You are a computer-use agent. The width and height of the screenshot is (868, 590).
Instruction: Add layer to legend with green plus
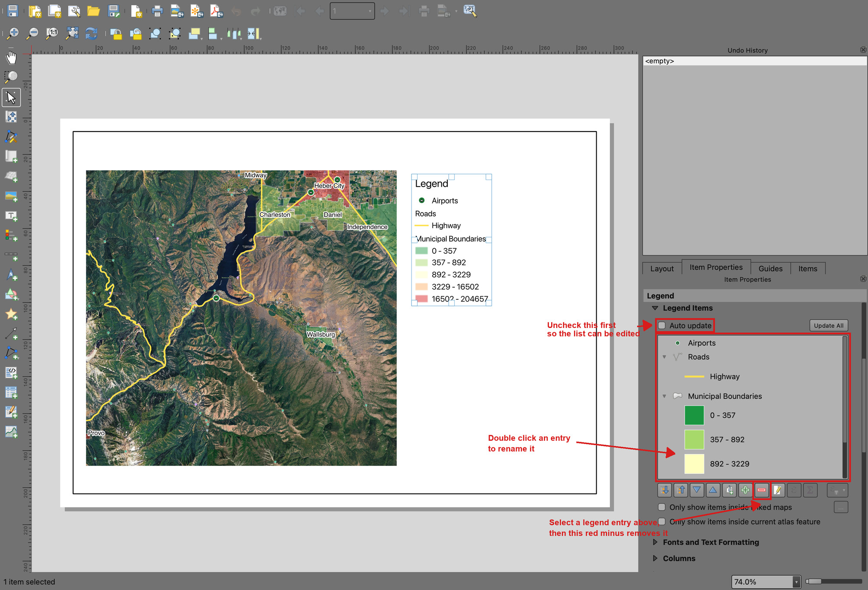(x=745, y=490)
